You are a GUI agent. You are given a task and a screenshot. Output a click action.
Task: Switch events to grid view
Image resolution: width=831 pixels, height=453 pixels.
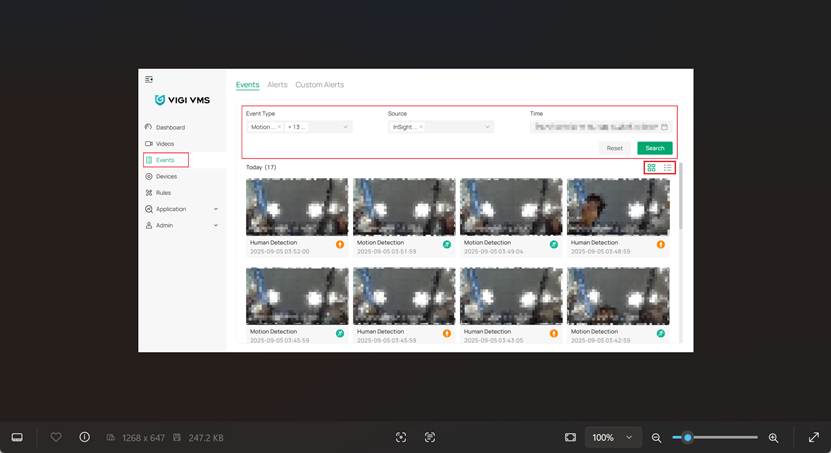click(652, 168)
